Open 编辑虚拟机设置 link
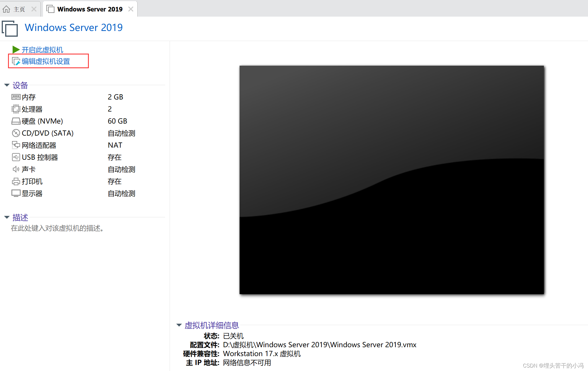 pos(46,61)
